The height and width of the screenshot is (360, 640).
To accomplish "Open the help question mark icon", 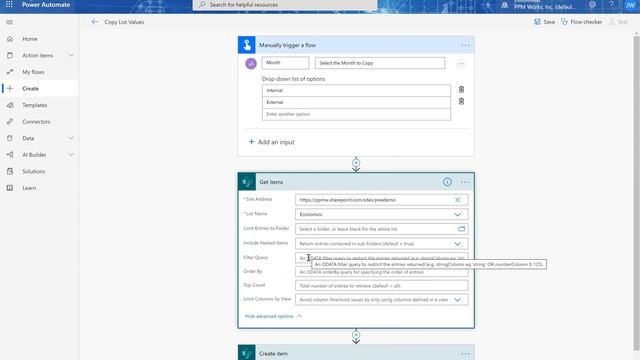I will (611, 4).
